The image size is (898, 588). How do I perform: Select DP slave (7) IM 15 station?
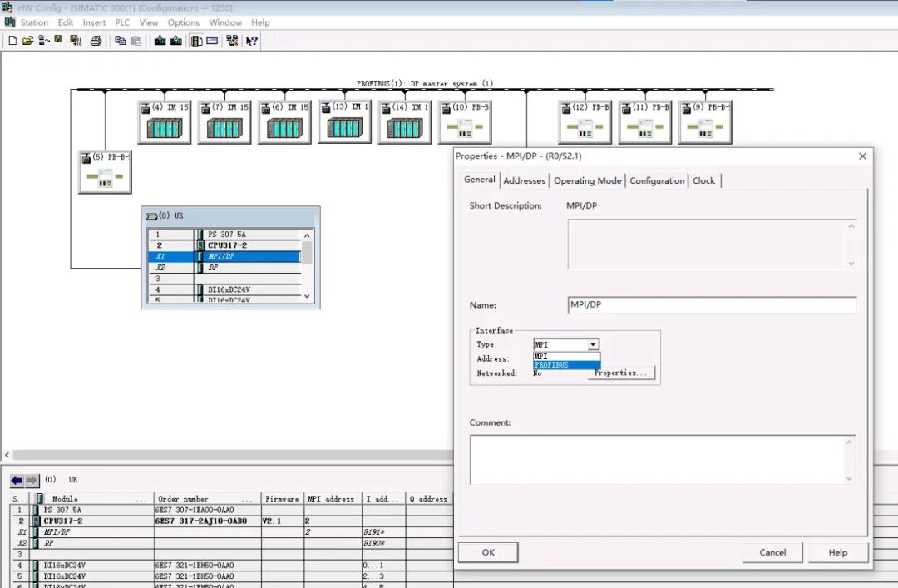click(224, 122)
